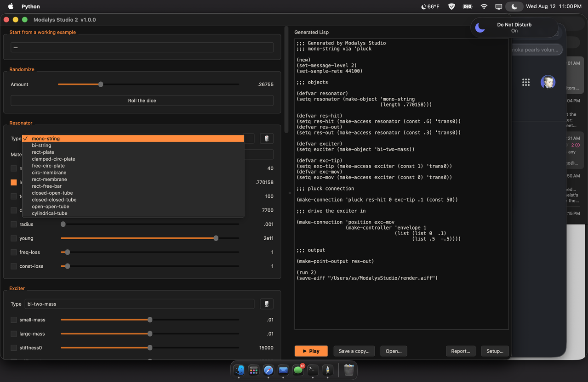This screenshot has width=588, height=382.
Task: Adjust the large-mass slider
Action: pyautogui.click(x=150, y=334)
